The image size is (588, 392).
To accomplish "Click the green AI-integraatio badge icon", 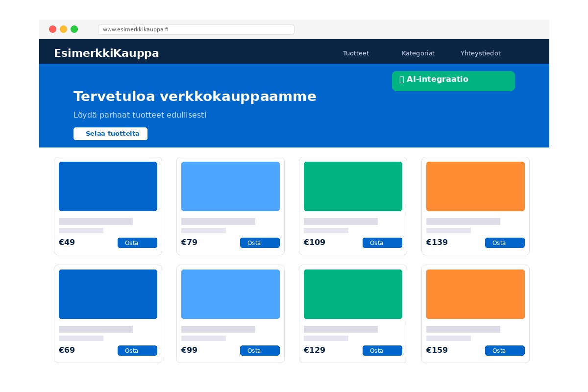I will pos(402,79).
